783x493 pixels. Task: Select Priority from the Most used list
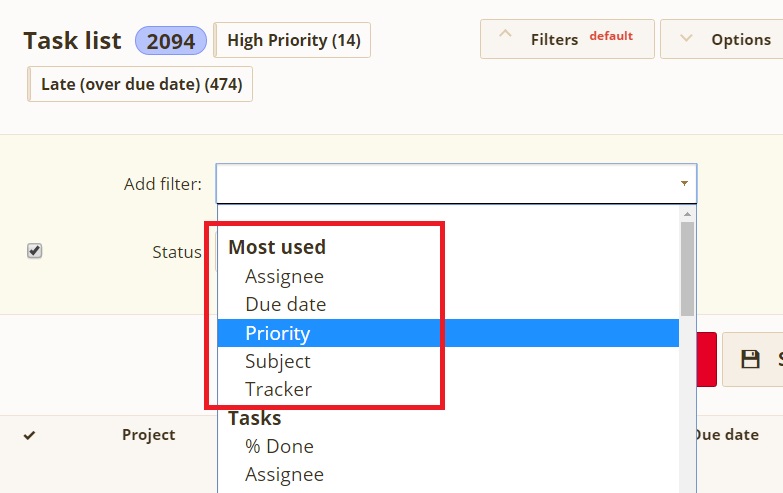(278, 333)
